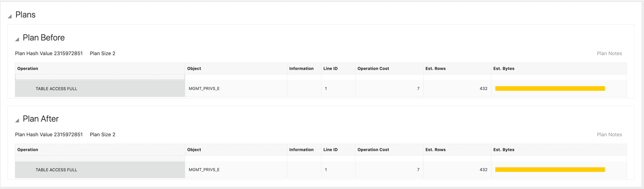Collapse the Plan Before section
Image resolution: width=644 pixels, height=189 pixels.
click(x=17, y=39)
